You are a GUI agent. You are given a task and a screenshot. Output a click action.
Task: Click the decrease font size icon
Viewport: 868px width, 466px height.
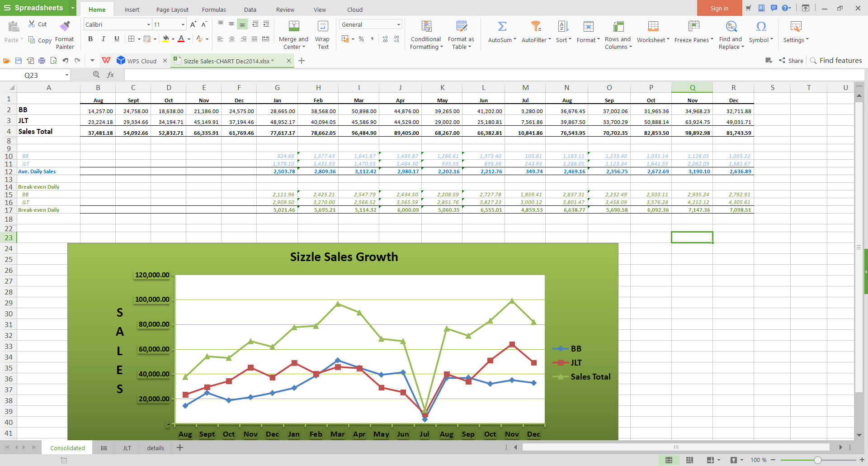point(204,24)
